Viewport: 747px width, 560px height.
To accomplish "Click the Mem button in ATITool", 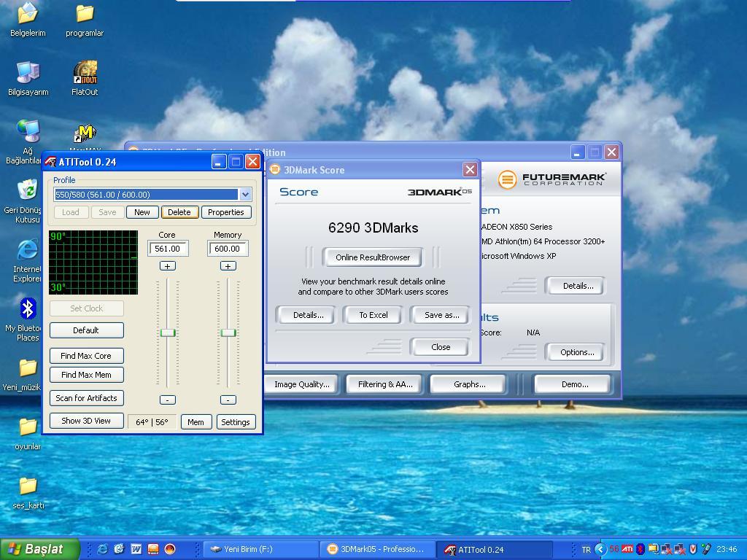I will [196, 422].
